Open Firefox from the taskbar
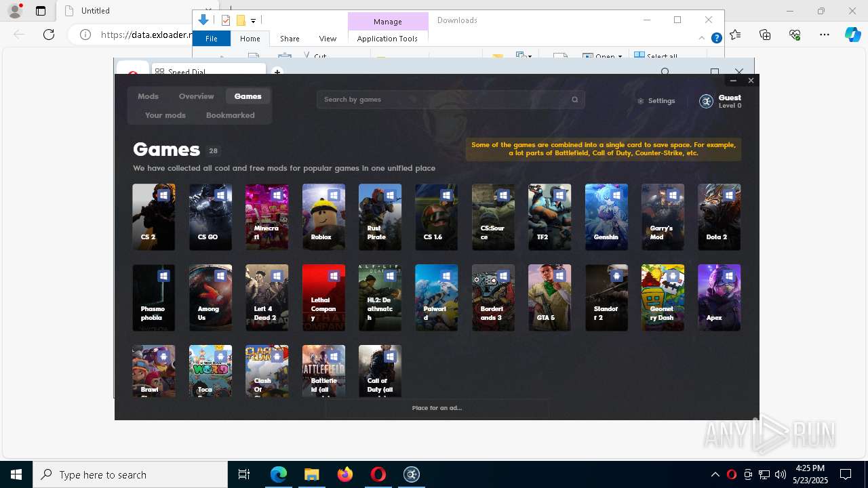 pyautogui.click(x=345, y=474)
